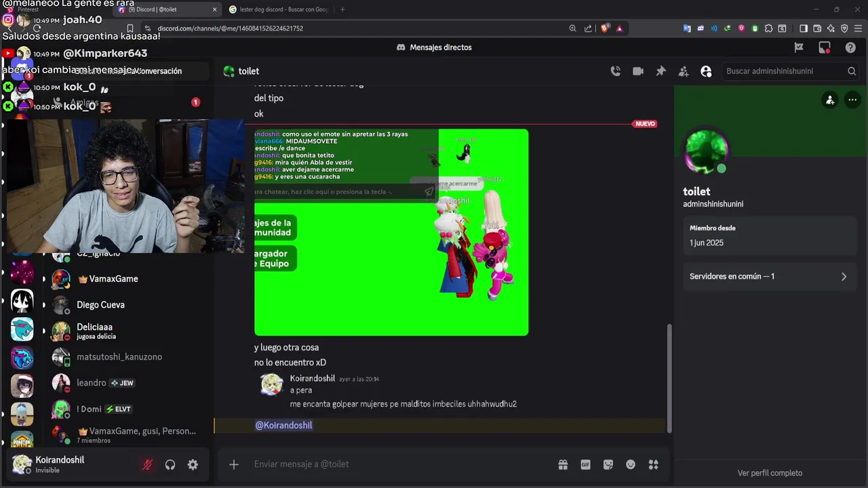Image resolution: width=868 pixels, height=488 pixels.
Task: Open Brave Wallet icon
Action: coord(817,28)
